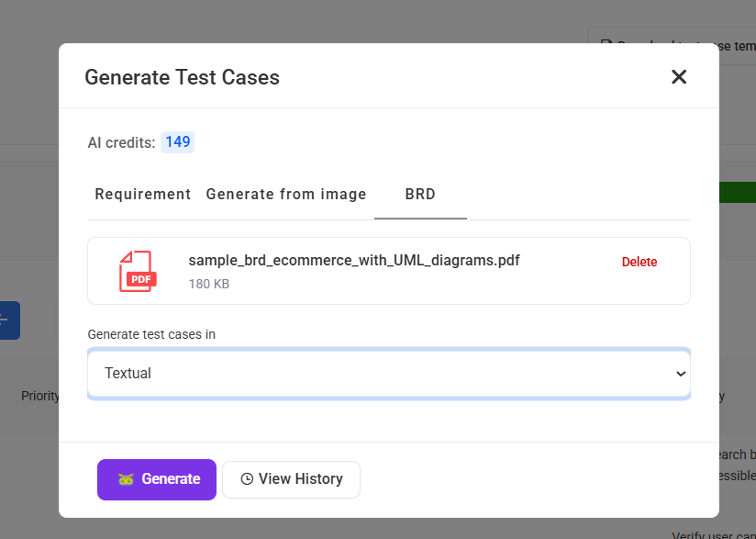Viewport: 756px width, 539px height.
Task: Delete the uploaded BRD PDF file
Action: pos(639,262)
